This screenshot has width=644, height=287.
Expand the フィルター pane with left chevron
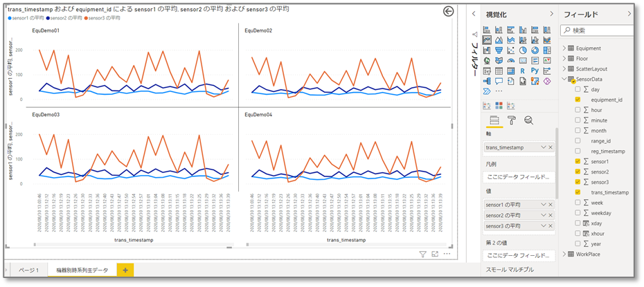474,14
